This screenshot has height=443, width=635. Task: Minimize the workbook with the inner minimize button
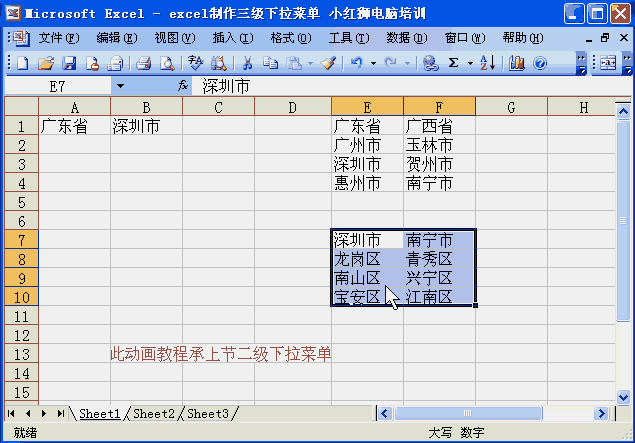(589, 39)
